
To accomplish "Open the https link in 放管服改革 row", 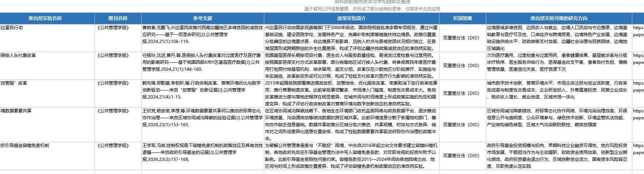I will [638, 87].
